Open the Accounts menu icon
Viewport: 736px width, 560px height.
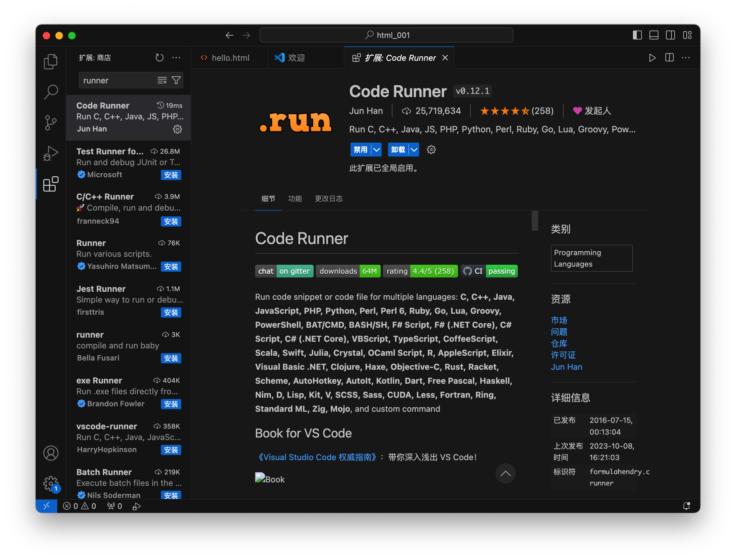51,453
